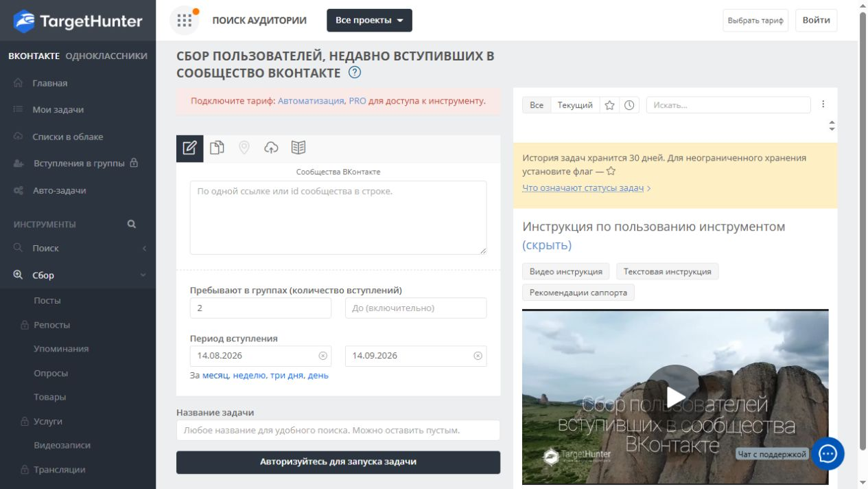Select the copy-from-lists tab icon

click(x=217, y=148)
